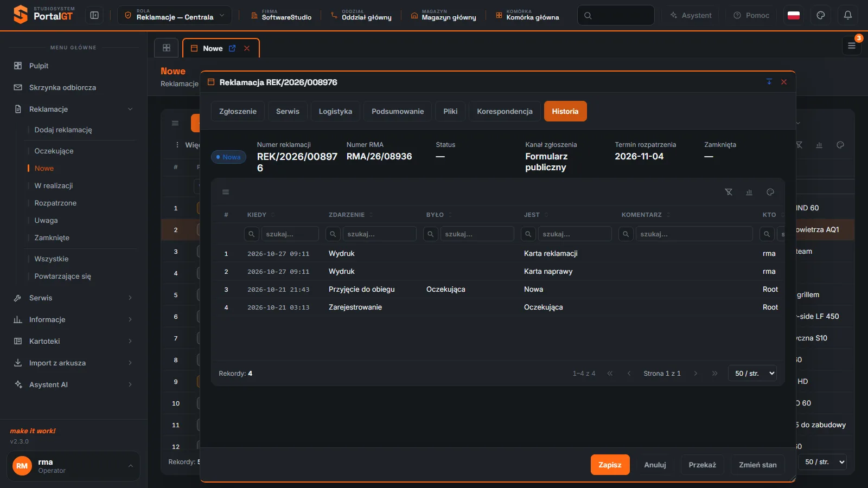This screenshot has width=868, height=488.
Task: Click search icon of JEST filter
Action: click(528, 234)
